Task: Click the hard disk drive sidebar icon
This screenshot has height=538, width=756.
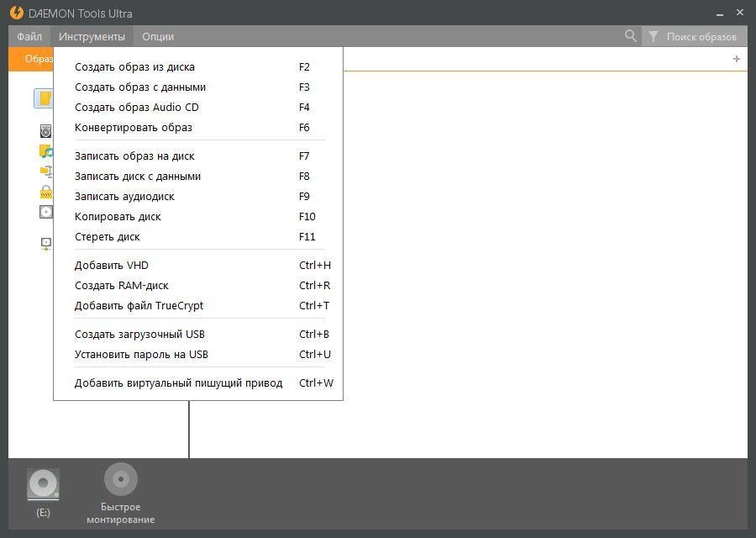Action: point(46,131)
